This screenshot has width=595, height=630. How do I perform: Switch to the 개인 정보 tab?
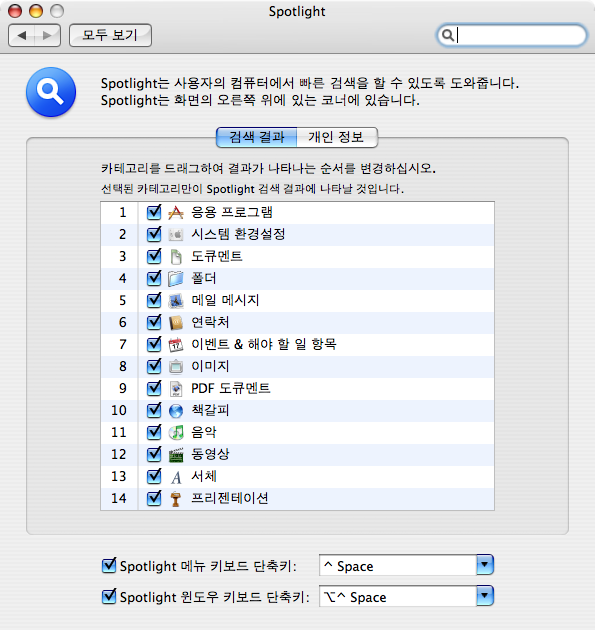tap(337, 137)
